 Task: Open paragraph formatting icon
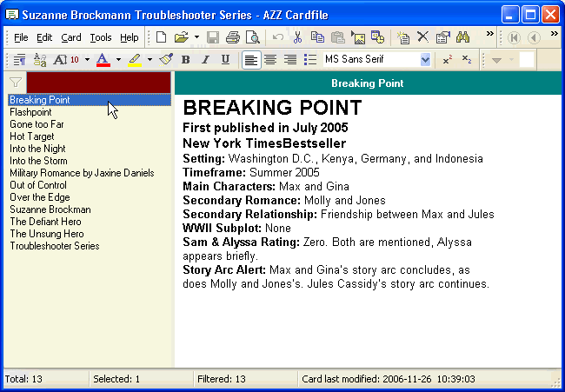19,60
